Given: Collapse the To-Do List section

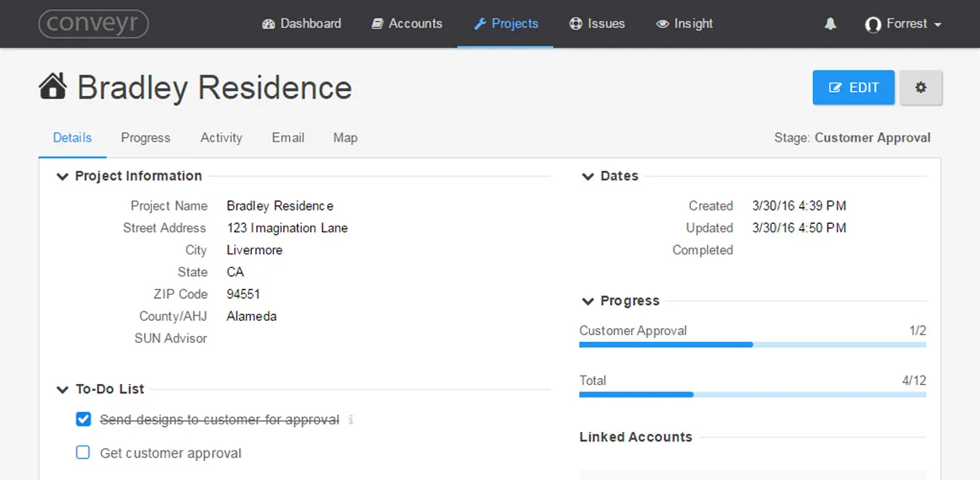Looking at the screenshot, I should pyautogui.click(x=62, y=390).
